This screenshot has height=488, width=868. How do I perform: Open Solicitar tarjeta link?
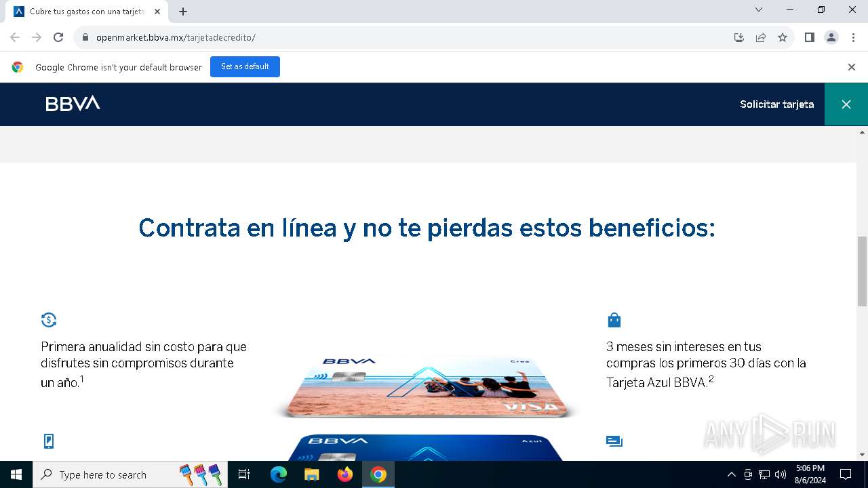click(x=776, y=104)
